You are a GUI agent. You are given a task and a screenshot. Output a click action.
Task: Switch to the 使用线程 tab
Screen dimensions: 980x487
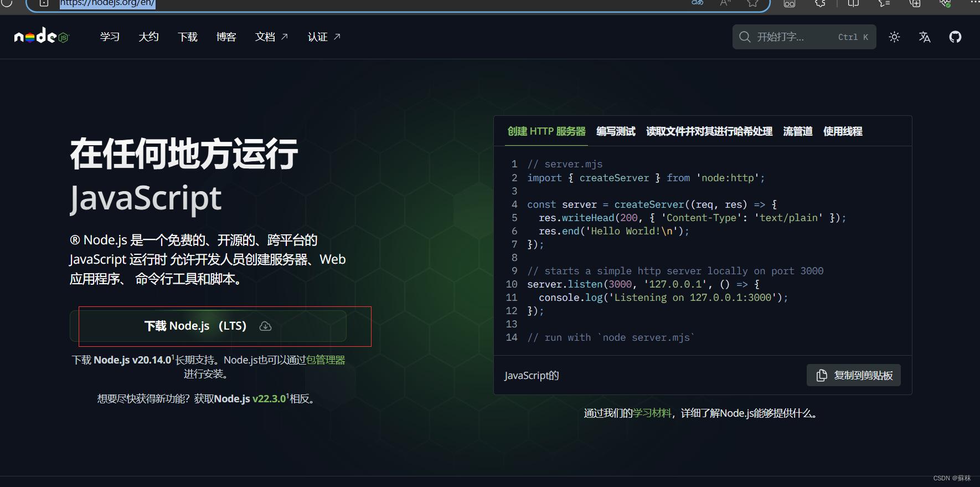point(843,131)
